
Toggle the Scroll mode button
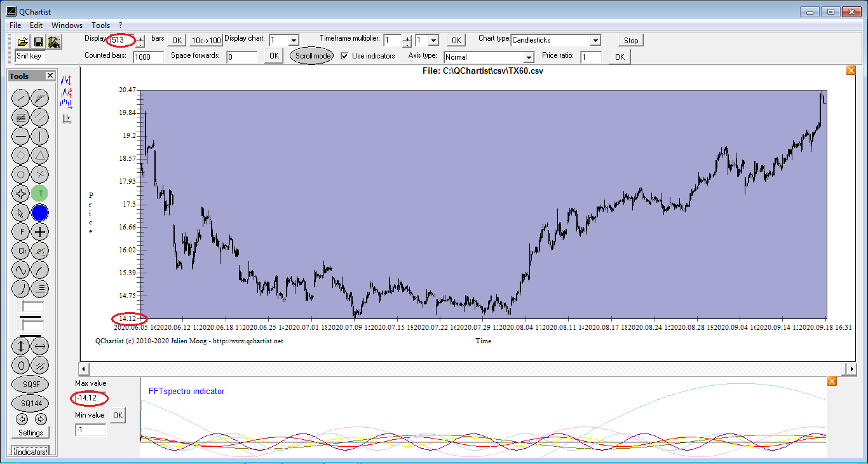313,56
